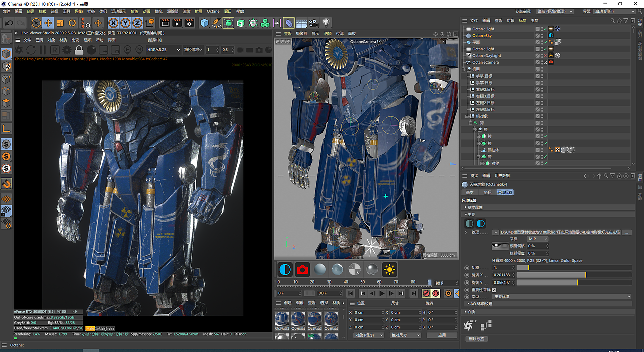This screenshot has width=644, height=352.
Task: Open the MIP sampling dropdown
Action: [x=537, y=239]
